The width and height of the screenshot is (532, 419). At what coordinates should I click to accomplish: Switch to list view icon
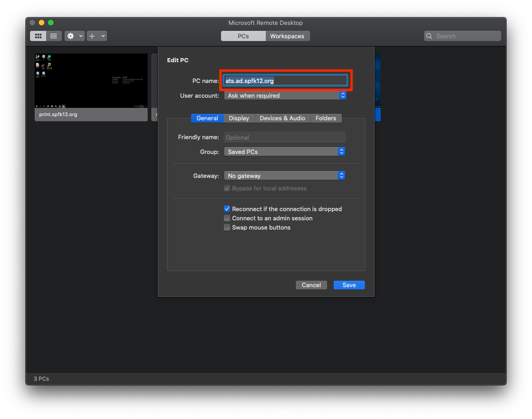(54, 36)
